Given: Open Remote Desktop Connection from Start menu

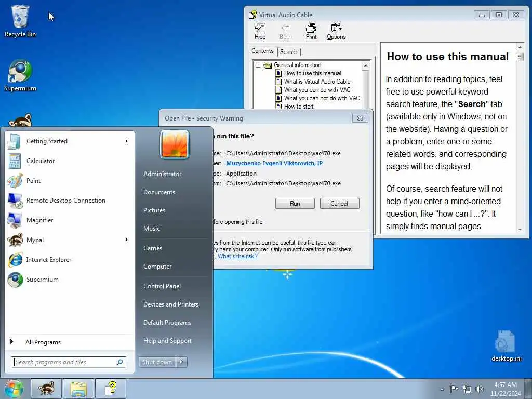Looking at the screenshot, I should click(x=70, y=200).
